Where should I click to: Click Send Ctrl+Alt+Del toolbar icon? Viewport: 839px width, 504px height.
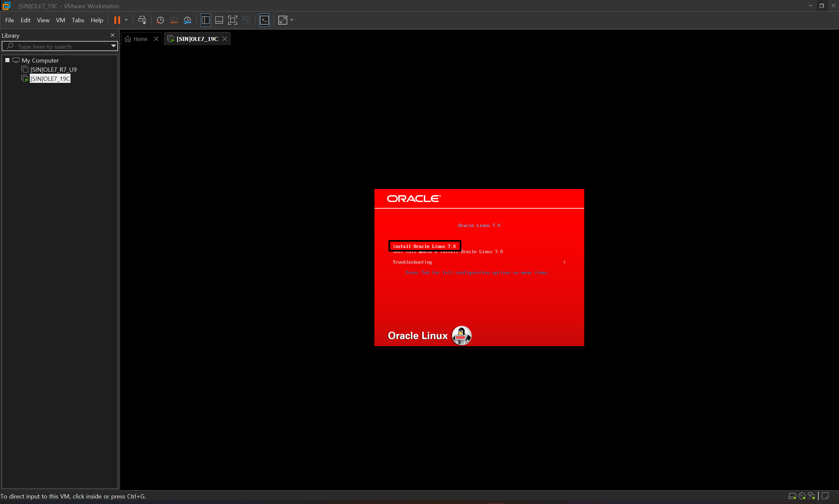point(142,20)
